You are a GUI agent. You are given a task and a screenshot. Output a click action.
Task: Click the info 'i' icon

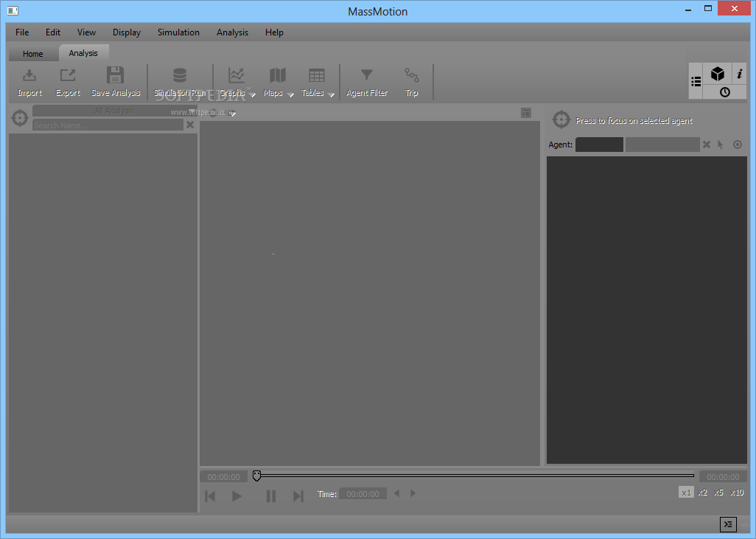click(739, 74)
